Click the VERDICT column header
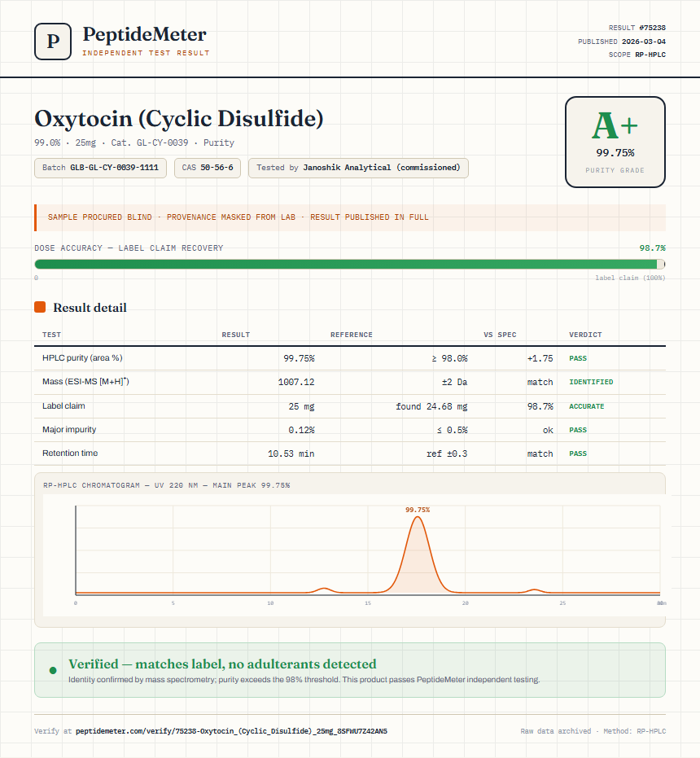This screenshot has width=700, height=758. point(585,335)
